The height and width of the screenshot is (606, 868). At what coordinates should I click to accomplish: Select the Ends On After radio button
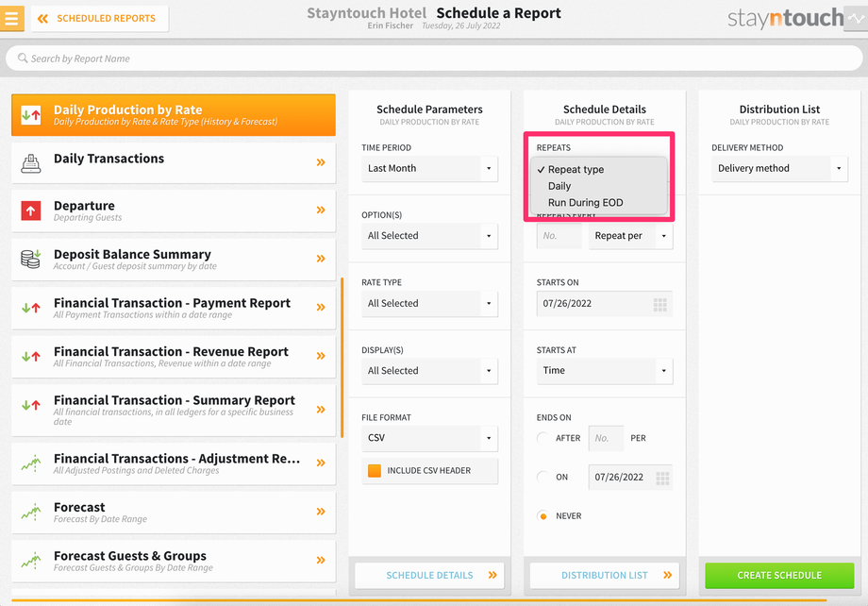coord(543,438)
